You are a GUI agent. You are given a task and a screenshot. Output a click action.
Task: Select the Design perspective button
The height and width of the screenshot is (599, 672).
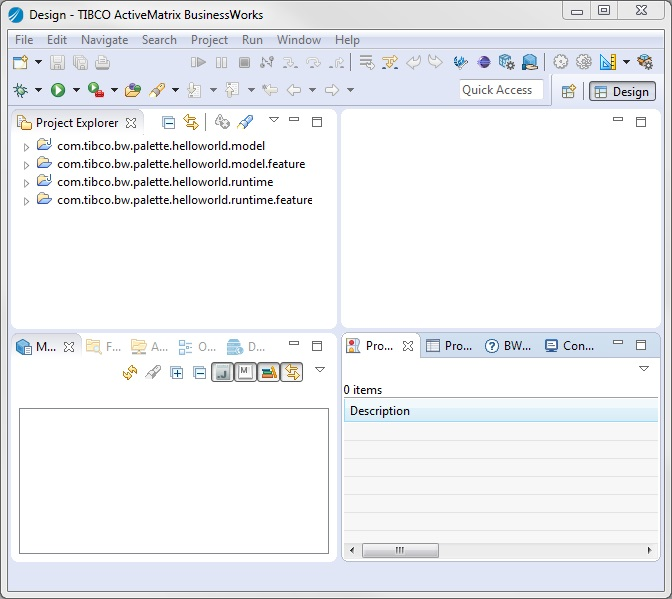pyautogui.click(x=620, y=91)
